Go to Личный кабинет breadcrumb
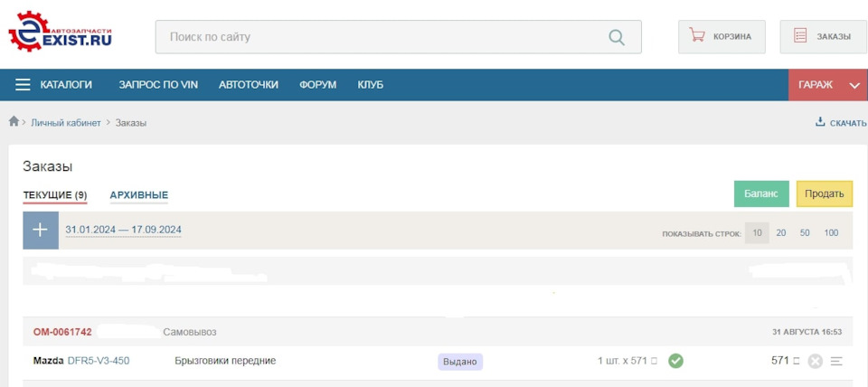Image resolution: width=868 pixels, height=387 pixels. point(66,123)
